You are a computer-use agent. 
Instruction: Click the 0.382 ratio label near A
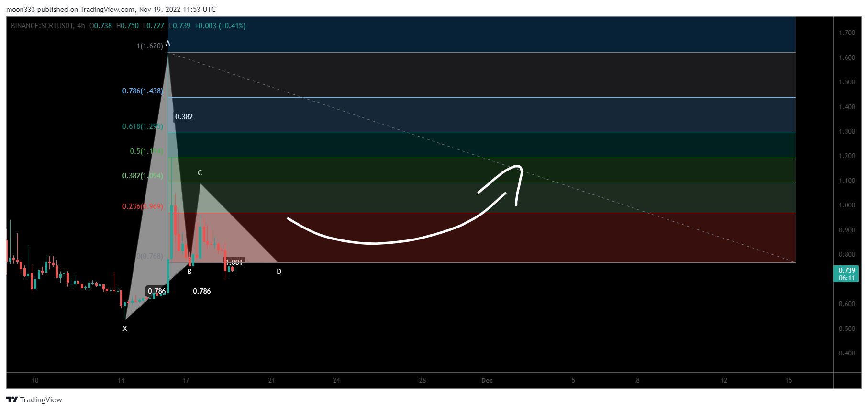(184, 117)
